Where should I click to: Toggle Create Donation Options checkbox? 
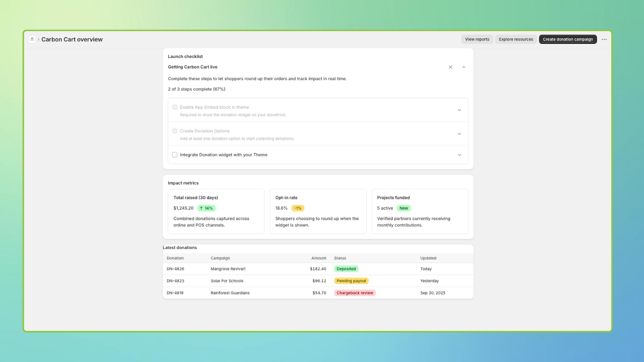click(x=175, y=131)
